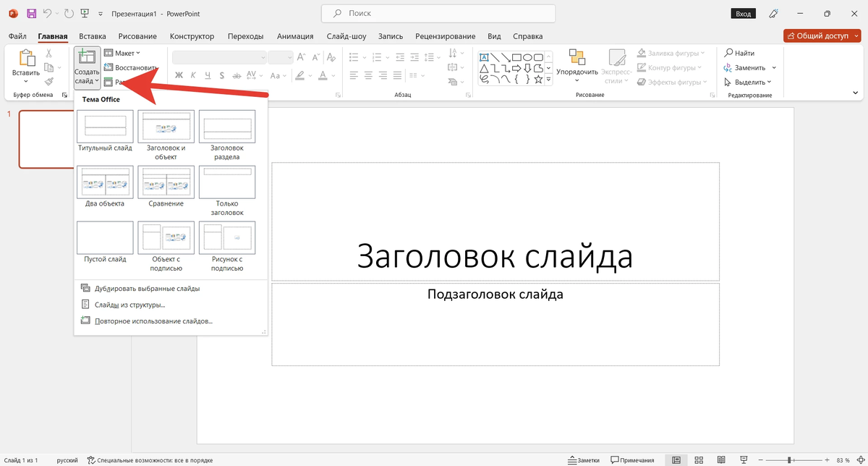
Task: Click the Copy icon
Action: [x=48, y=67]
